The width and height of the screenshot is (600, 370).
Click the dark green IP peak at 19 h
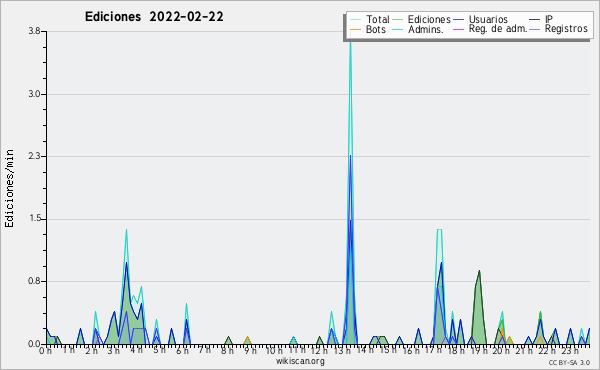coord(479,272)
